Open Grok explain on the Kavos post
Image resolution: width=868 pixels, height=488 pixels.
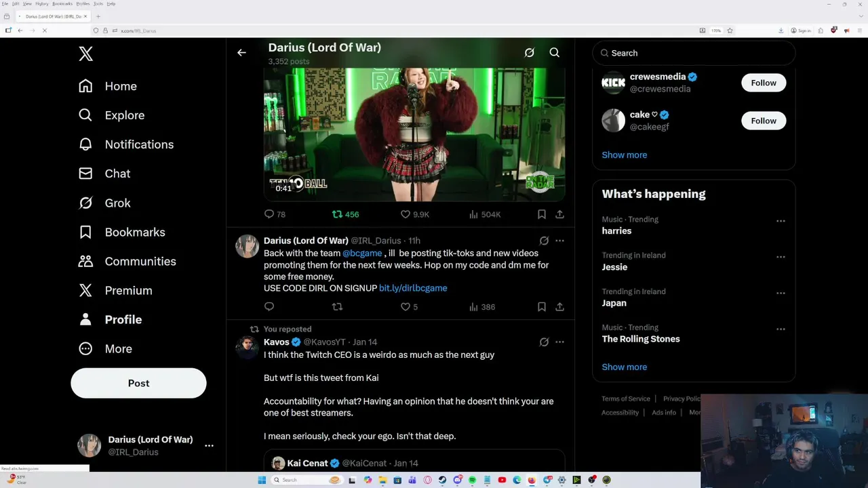click(x=544, y=342)
